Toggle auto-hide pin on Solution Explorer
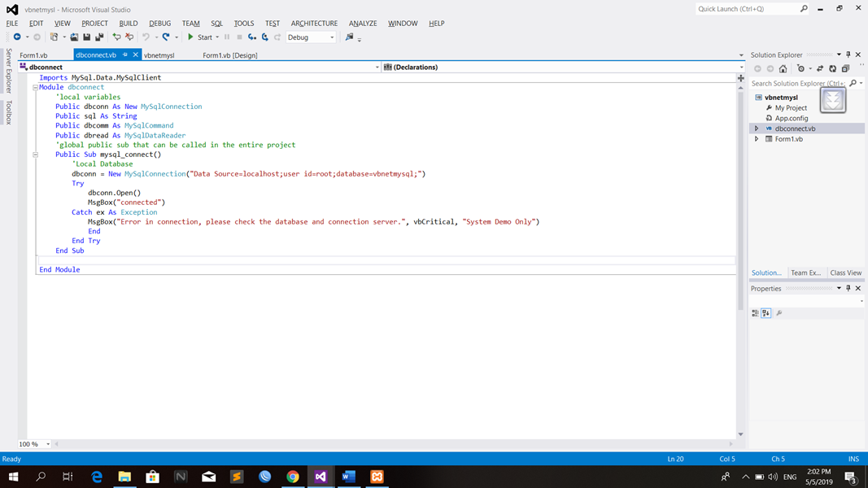The height and width of the screenshot is (488, 868). 848,54
